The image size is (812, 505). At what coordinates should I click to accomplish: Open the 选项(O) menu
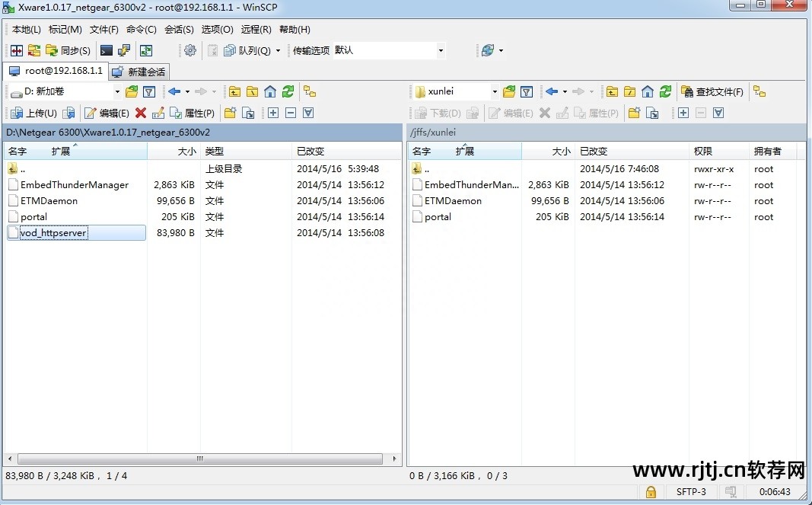tap(217, 30)
